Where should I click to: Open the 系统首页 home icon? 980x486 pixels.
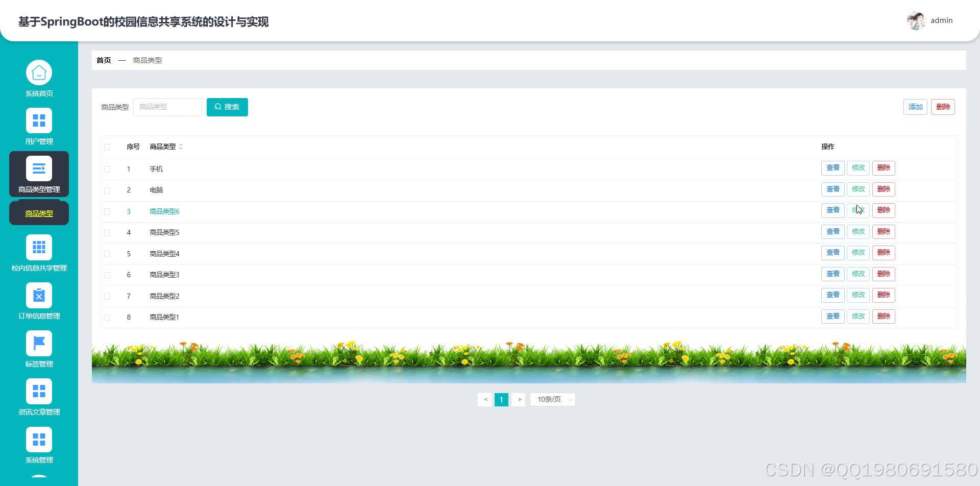39,72
